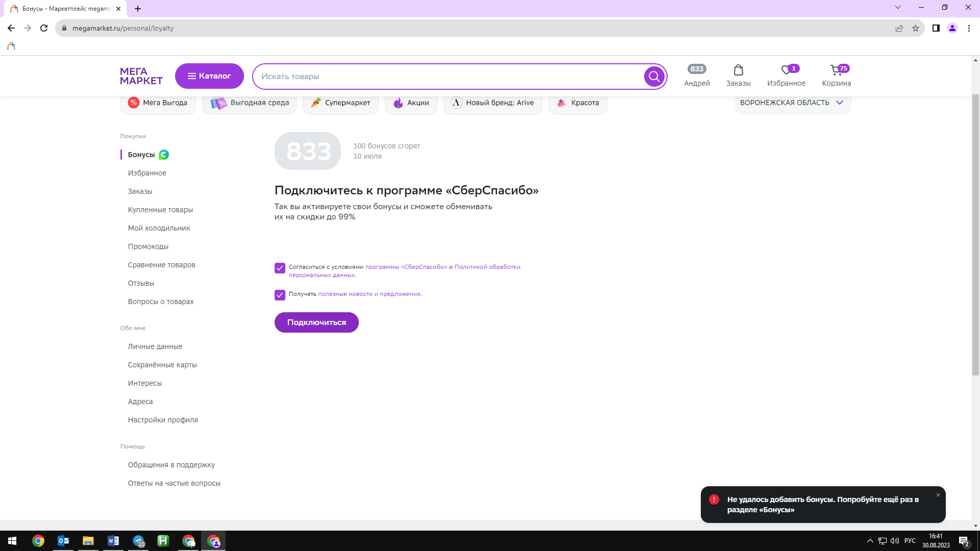Click the Мегамаркет logo
Screen dimensions: 980x551
pyautogui.click(x=141, y=76)
